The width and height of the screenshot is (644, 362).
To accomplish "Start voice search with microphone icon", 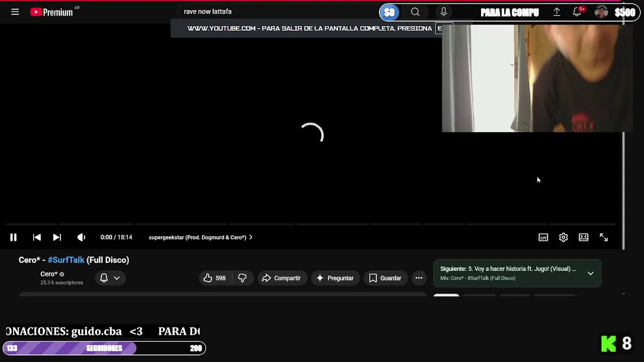I will (x=444, y=12).
